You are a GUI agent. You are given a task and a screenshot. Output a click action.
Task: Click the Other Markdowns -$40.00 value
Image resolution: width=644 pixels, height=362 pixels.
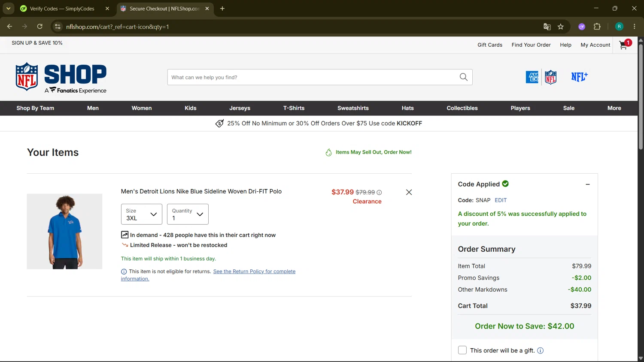click(x=580, y=290)
